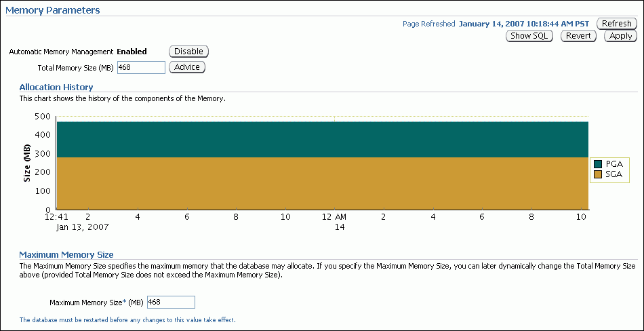This screenshot has width=644, height=331.
Task: Click the SGA legend label text
Action: pos(613,174)
